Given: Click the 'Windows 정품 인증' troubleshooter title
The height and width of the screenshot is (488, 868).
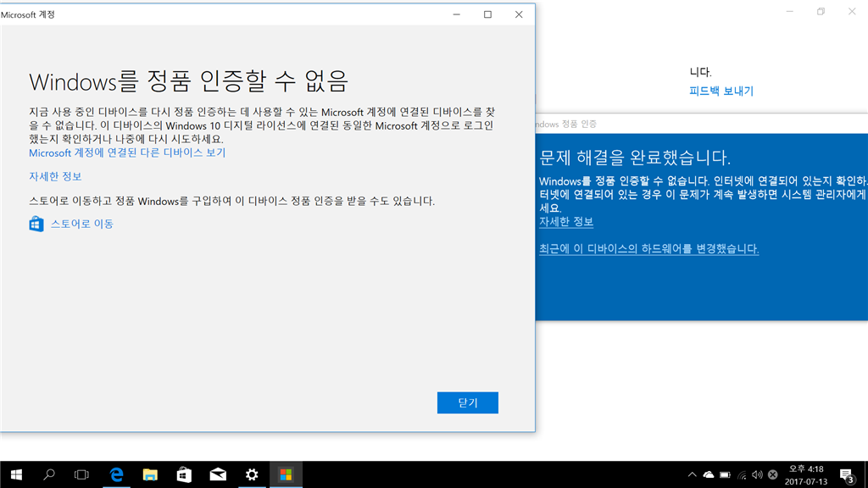Looking at the screenshot, I should pos(565,125).
